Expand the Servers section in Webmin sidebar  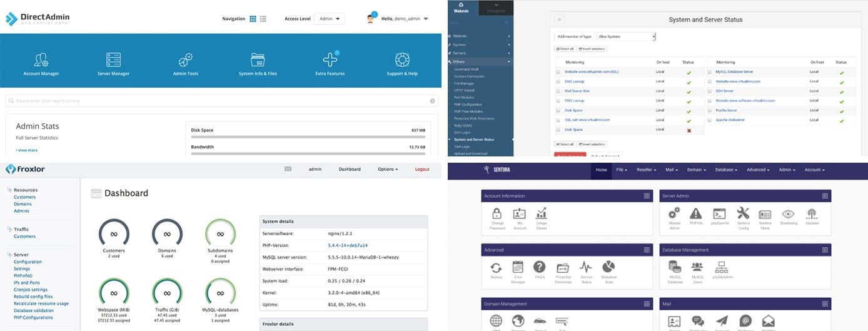(x=479, y=53)
